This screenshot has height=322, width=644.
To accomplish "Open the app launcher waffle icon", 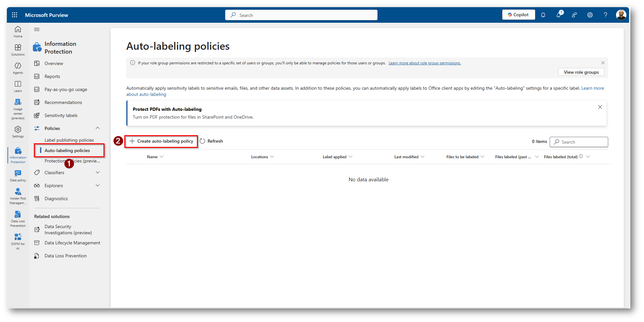I will coord(14,15).
